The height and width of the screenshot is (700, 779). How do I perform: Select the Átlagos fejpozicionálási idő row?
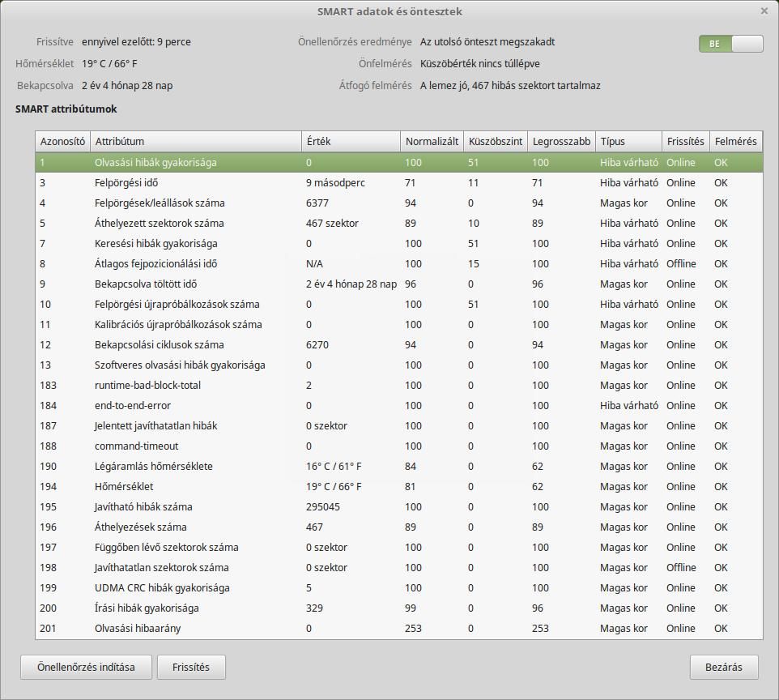point(399,264)
